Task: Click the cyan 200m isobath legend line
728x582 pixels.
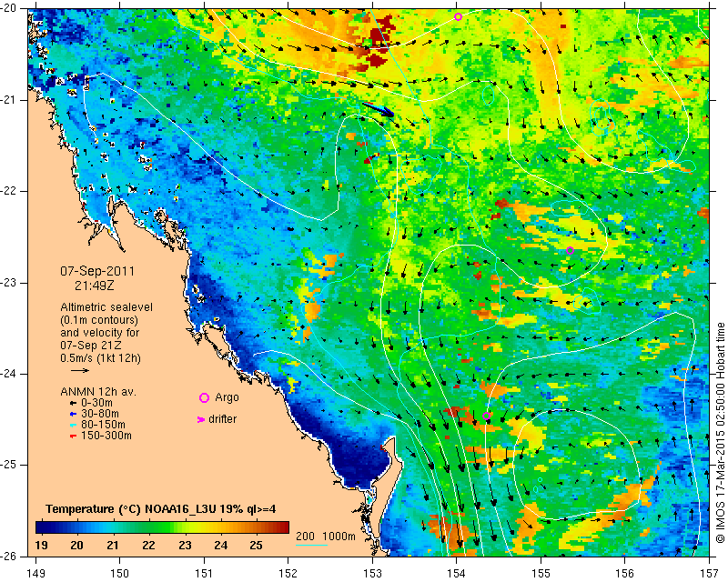Action: point(311,545)
